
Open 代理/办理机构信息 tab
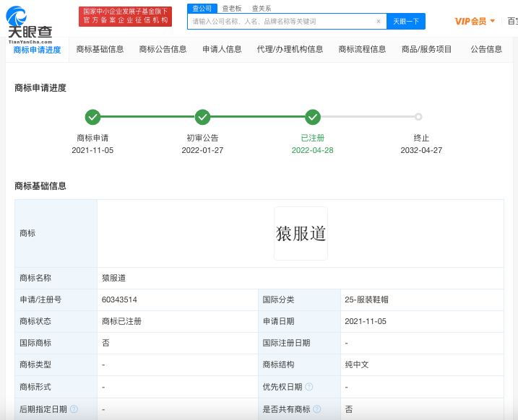(x=290, y=49)
